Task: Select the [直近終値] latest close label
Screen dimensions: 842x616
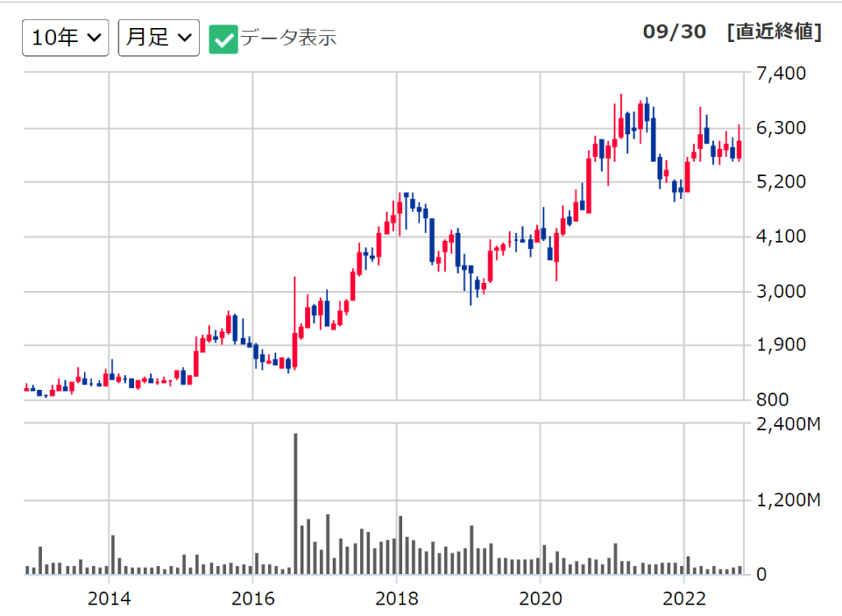Action: coord(773,32)
